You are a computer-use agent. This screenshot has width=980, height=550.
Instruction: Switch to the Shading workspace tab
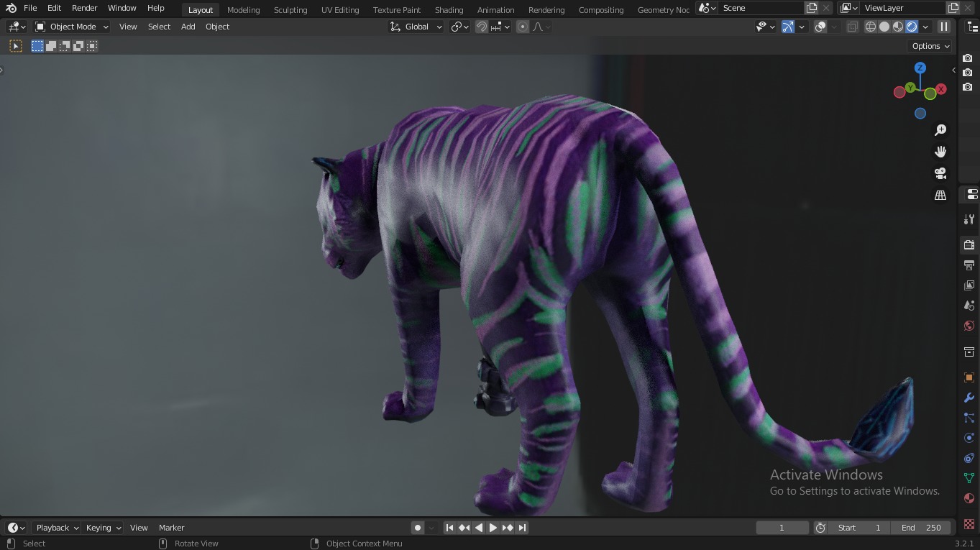click(x=449, y=9)
